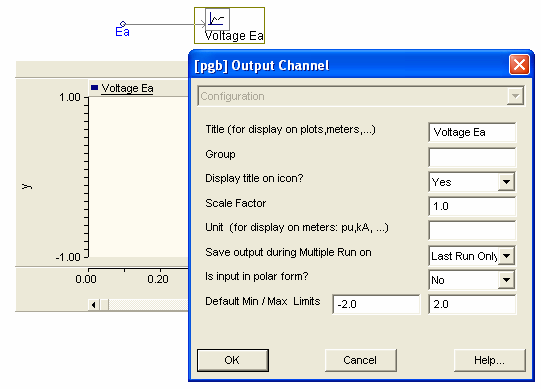This screenshot has width=541, height=389.
Task: Confirm with the OK button
Action: tap(233, 360)
